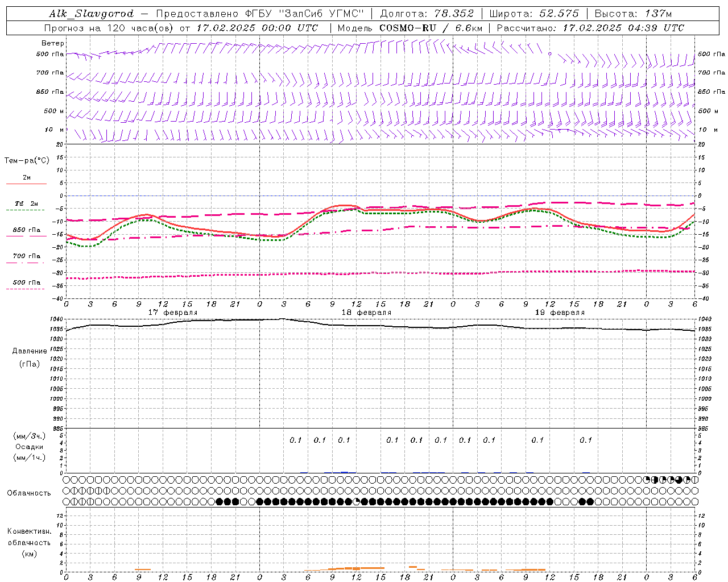Select the 17 февраля date label
This screenshot has width=728, height=582.
(x=173, y=313)
